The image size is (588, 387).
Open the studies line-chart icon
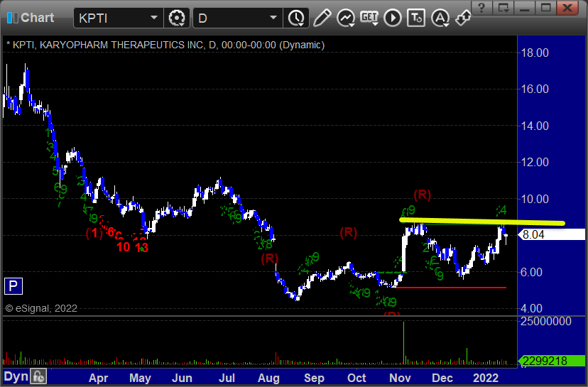[346, 18]
